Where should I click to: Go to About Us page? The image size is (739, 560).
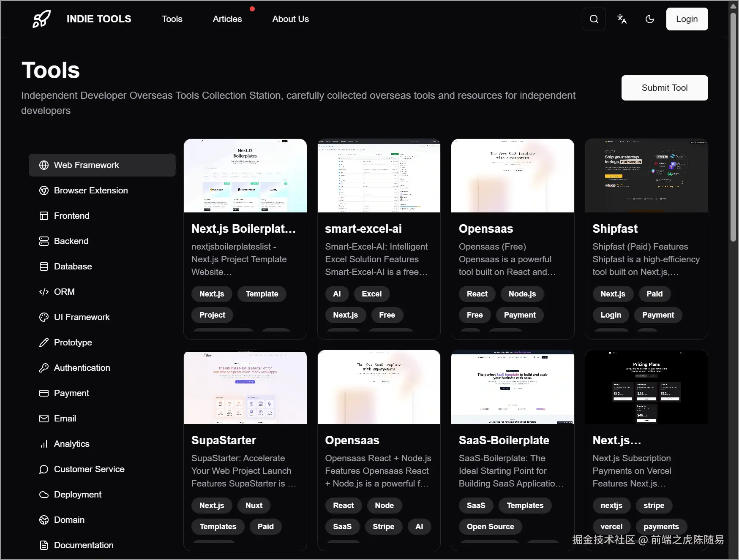[290, 19]
